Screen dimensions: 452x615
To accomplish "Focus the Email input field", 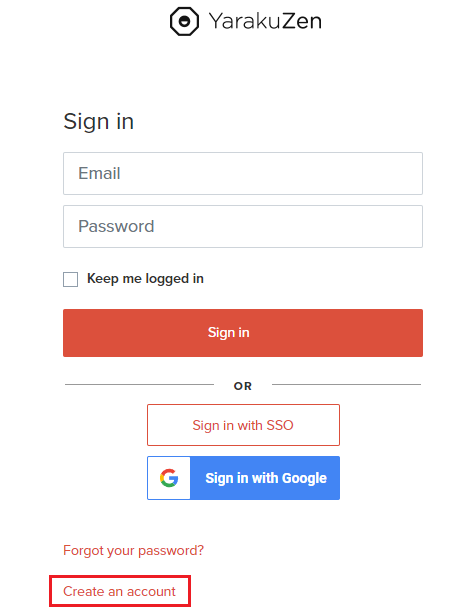I will (x=243, y=173).
